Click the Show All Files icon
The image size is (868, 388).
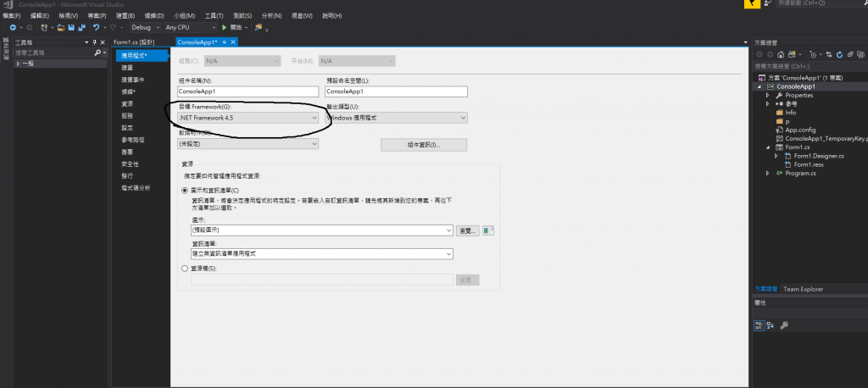pos(861,54)
